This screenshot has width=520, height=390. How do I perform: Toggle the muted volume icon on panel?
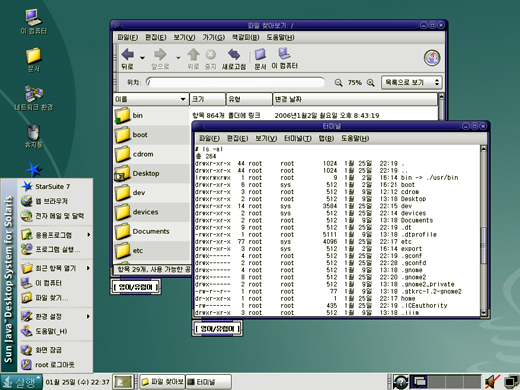[492, 382]
